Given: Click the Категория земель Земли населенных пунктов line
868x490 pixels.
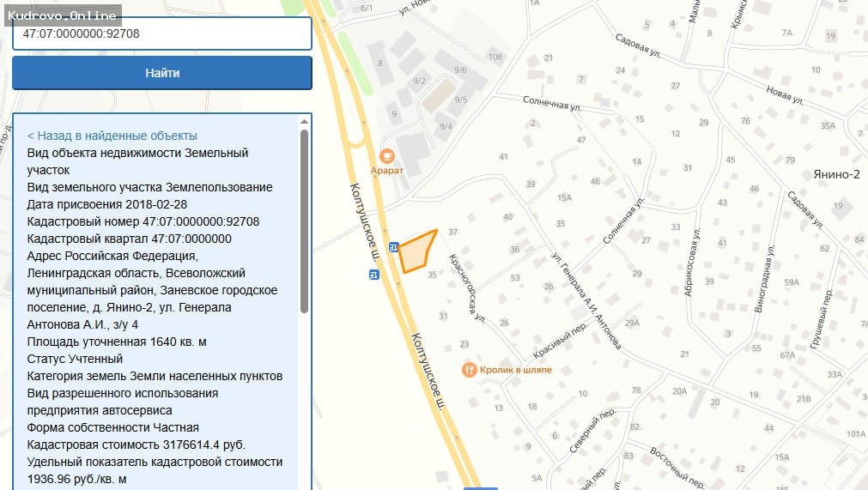Looking at the screenshot, I should (155, 376).
